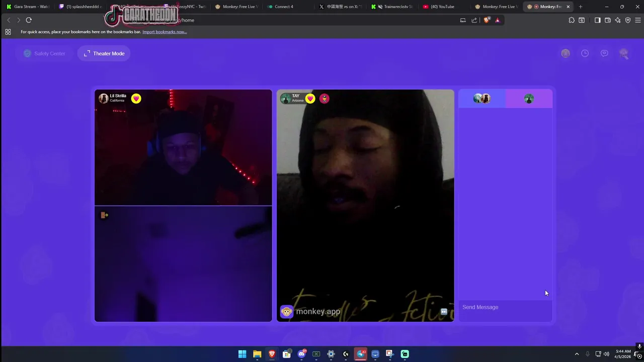The width and height of the screenshot is (644, 362).
Task: Open Telegram from the taskbar
Action: click(x=360, y=354)
